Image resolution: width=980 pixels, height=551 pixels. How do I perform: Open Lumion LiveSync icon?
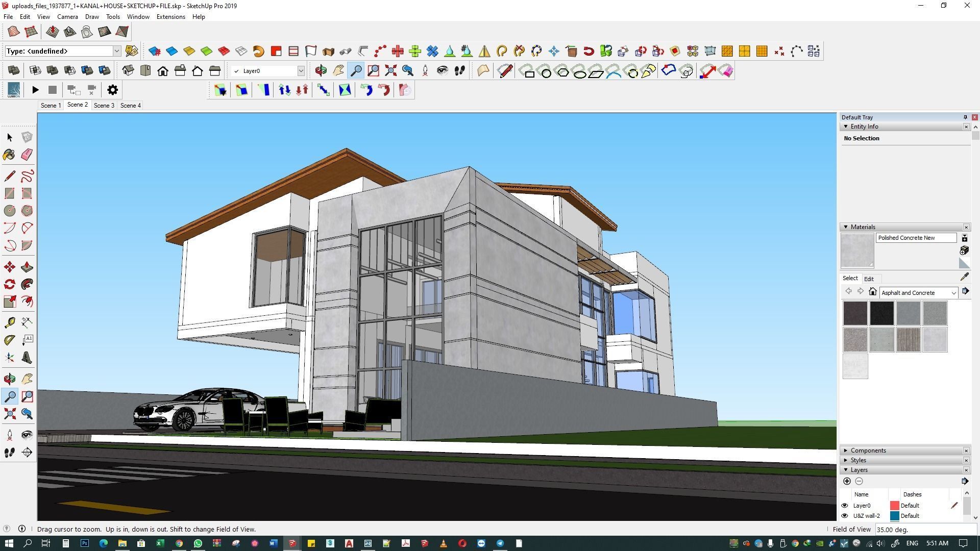coord(14,90)
